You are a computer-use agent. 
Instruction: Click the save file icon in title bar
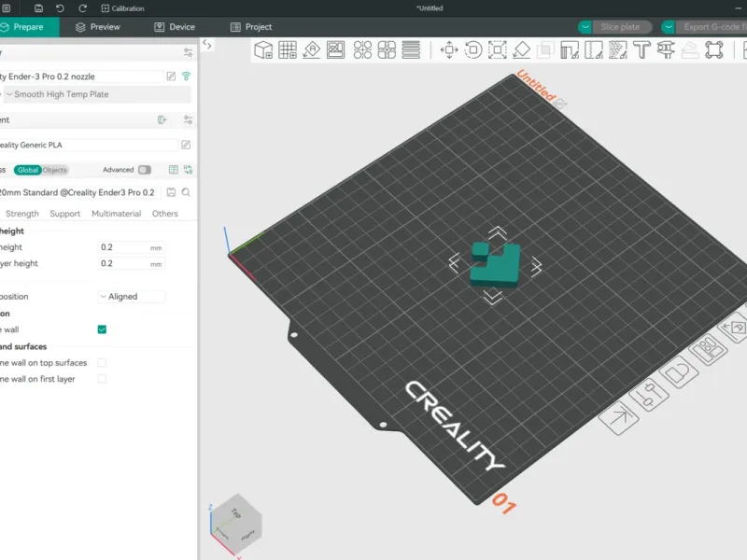click(38, 8)
